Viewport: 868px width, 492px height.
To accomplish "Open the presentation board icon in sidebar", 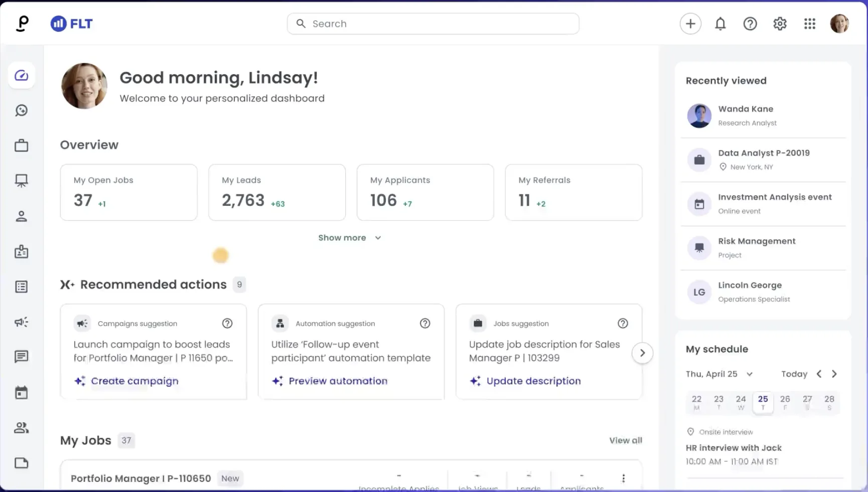I will point(22,181).
